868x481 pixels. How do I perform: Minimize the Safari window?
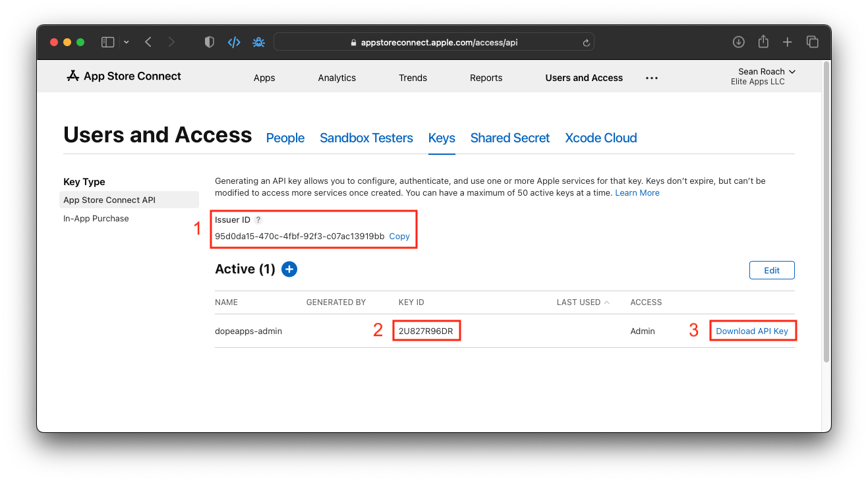(67, 42)
